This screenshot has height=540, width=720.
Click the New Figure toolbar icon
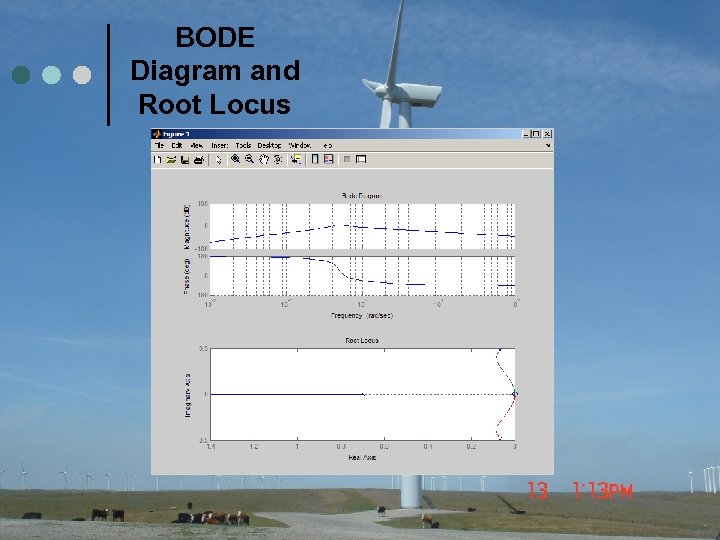coord(158,159)
